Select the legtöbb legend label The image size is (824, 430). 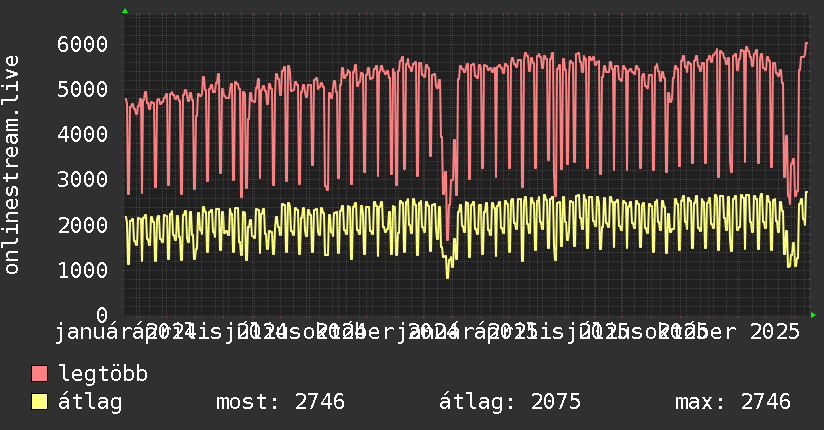pos(103,374)
